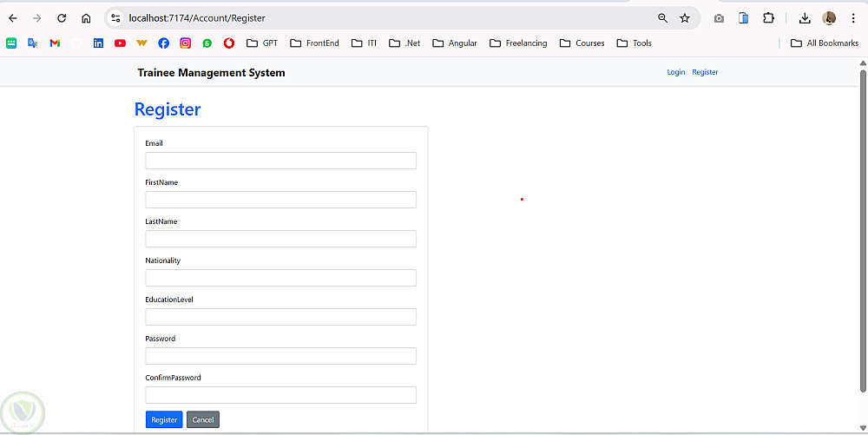Click the Password field label
The image size is (868, 435).
[160, 338]
